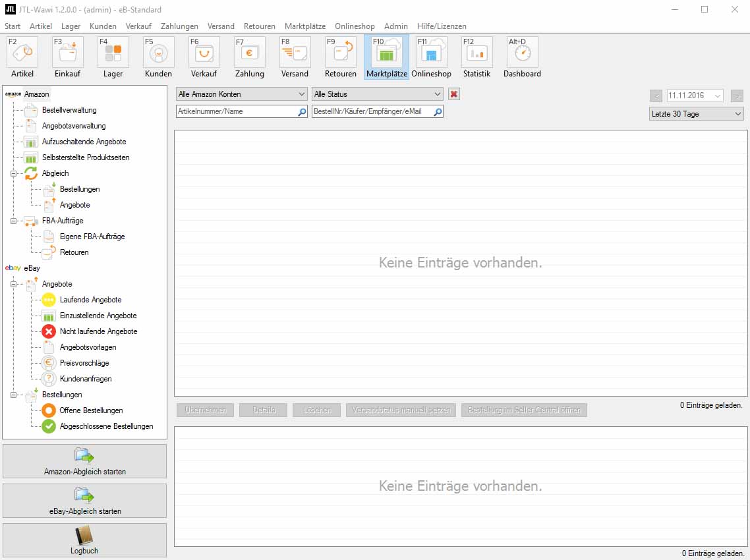Image resolution: width=750 pixels, height=560 pixels.
Task: Open the Marktplätze menu
Action: point(304,26)
